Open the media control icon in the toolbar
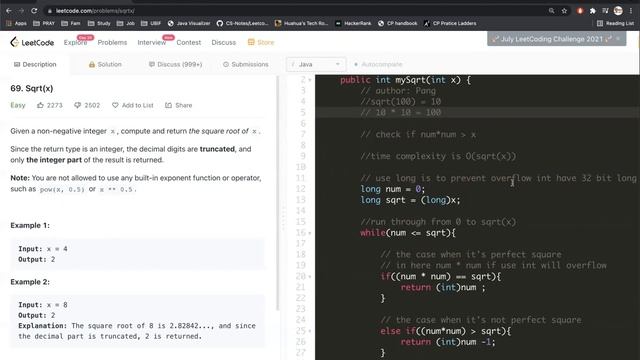The height and width of the screenshot is (360, 640). click(x=605, y=11)
